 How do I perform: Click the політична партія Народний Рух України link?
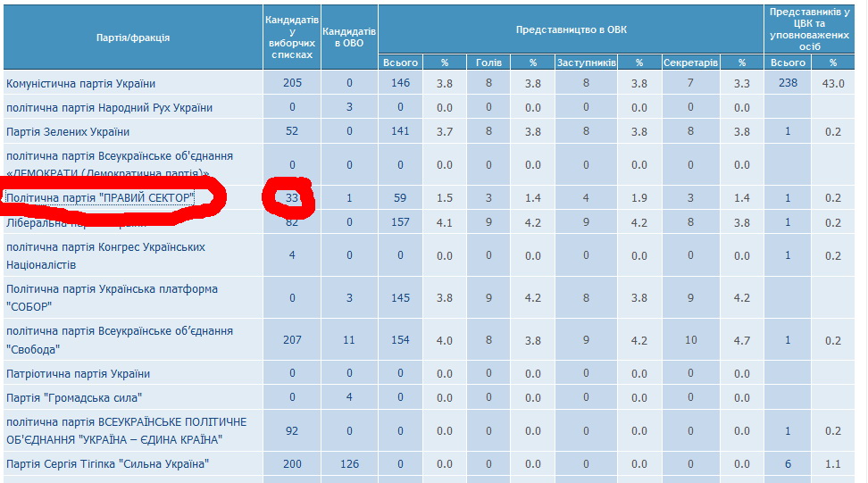coord(109,108)
